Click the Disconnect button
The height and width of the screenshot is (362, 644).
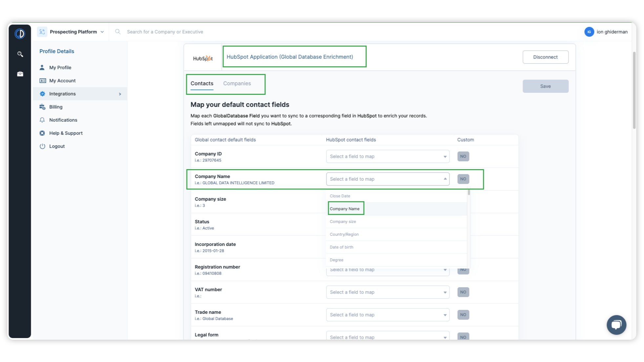545,57
